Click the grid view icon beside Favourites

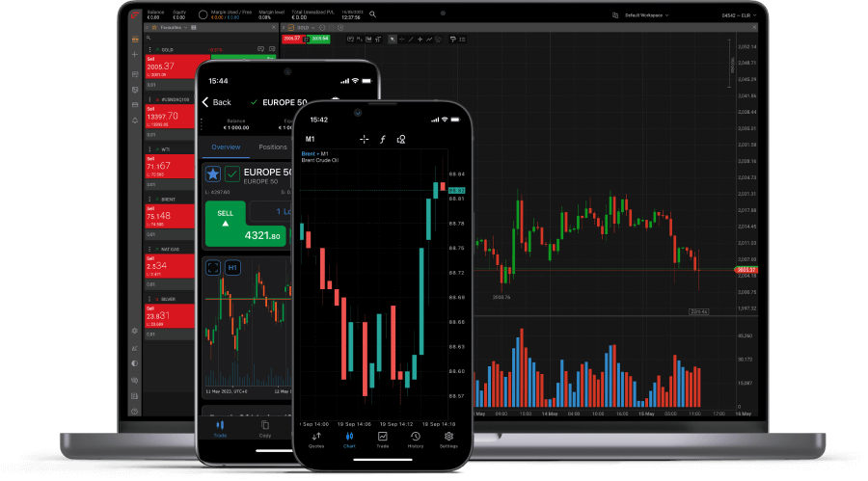(194, 27)
